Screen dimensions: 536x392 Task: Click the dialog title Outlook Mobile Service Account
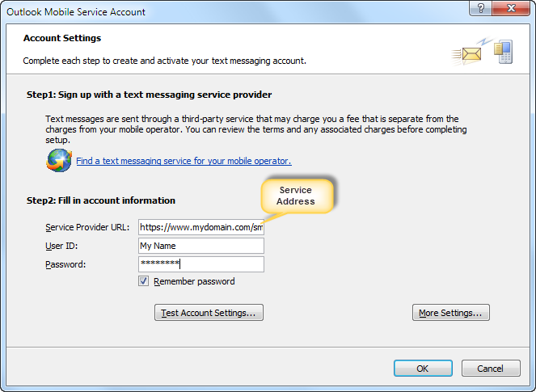pyautogui.click(x=76, y=12)
